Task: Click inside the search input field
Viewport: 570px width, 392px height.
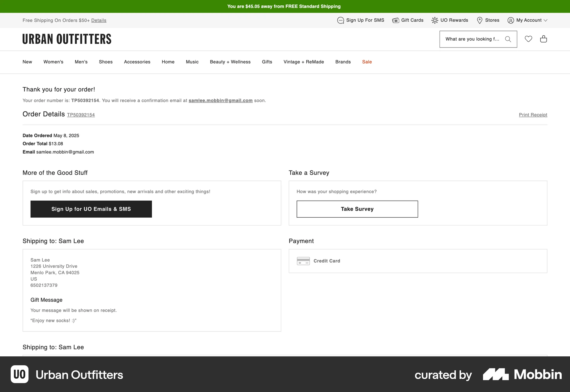Action: tap(472, 39)
